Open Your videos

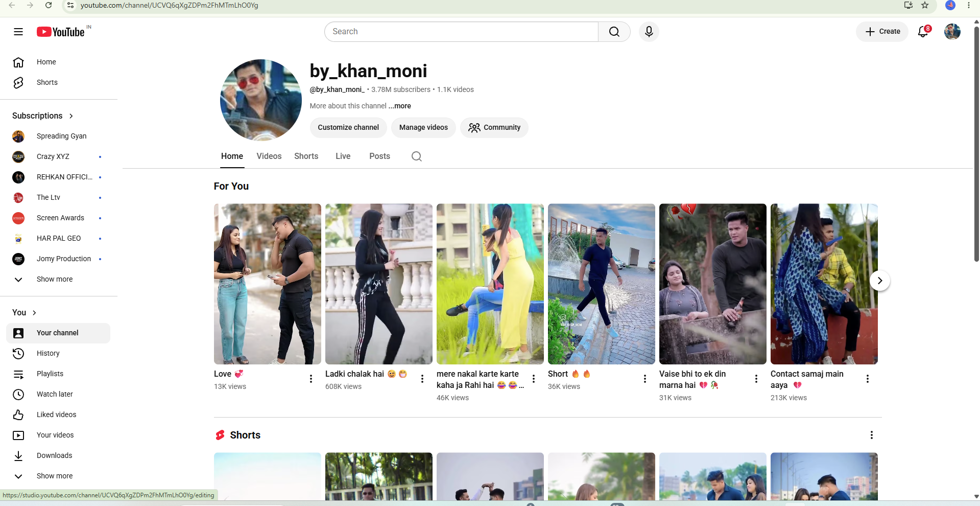pos(59,435)
